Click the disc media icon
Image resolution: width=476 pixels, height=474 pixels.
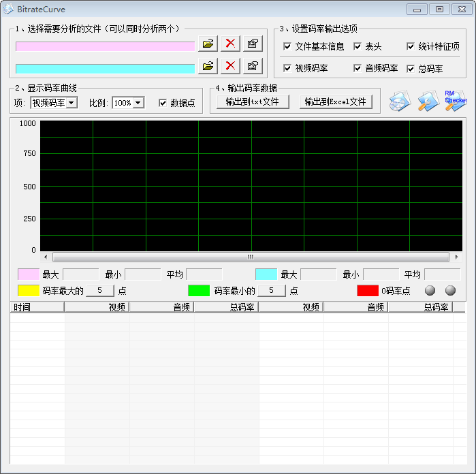click(x=400, y=101)
